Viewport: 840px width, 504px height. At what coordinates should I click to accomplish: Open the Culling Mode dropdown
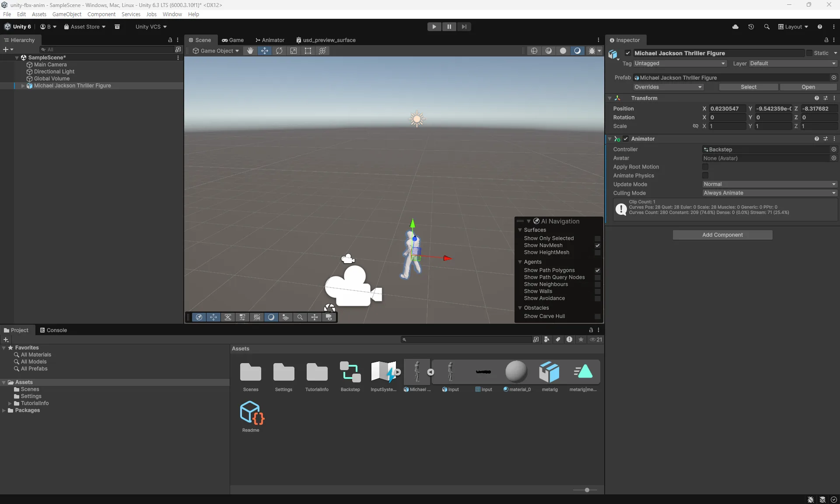[x=770, y=193]
